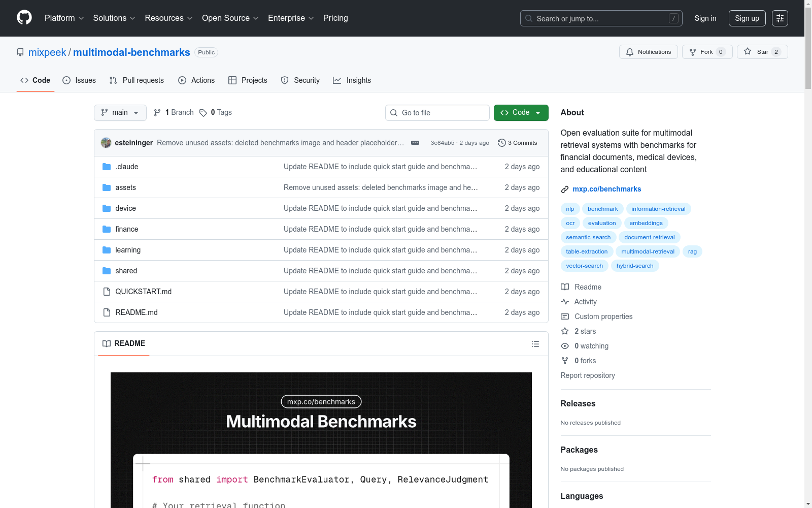Viewport: 812px width, 508px height.
Task: Select the table-extraction topic tag
Action: click(587, 251)
